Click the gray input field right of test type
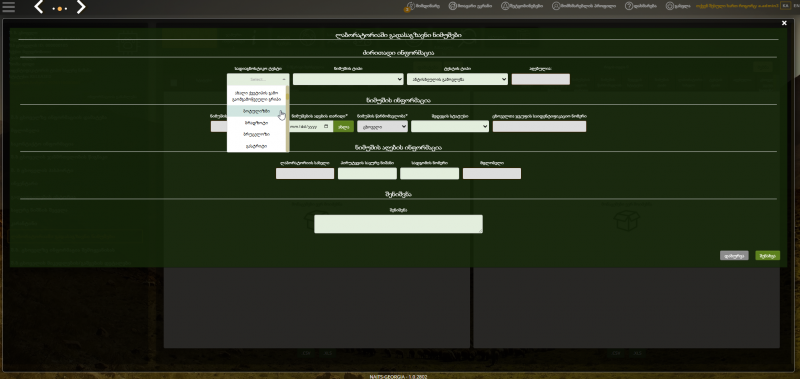Image resolution: width=800 pixels, height=379 pixels. 540,80
